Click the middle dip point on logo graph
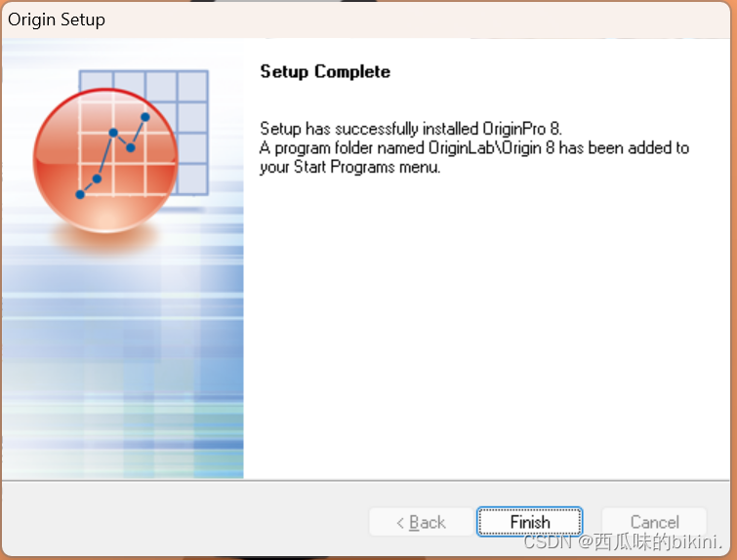Screen dimensions: 737x560 pyautogui.click(x=131, y=148)
